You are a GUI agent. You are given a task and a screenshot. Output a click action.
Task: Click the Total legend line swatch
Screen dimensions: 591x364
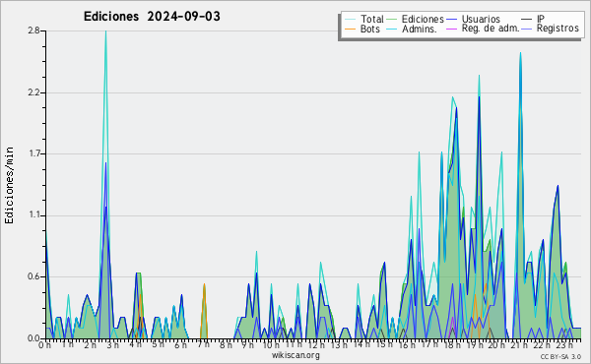point(350,20)
